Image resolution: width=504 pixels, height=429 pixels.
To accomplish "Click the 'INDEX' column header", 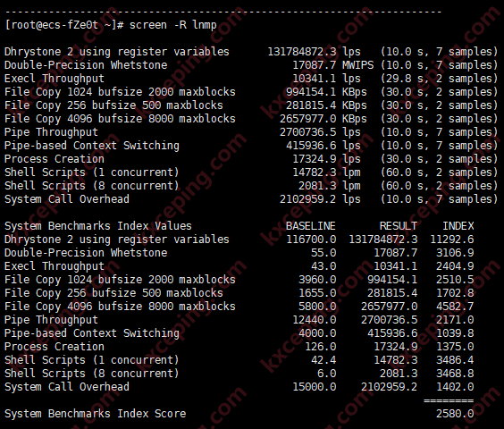I will click(458, 226).
